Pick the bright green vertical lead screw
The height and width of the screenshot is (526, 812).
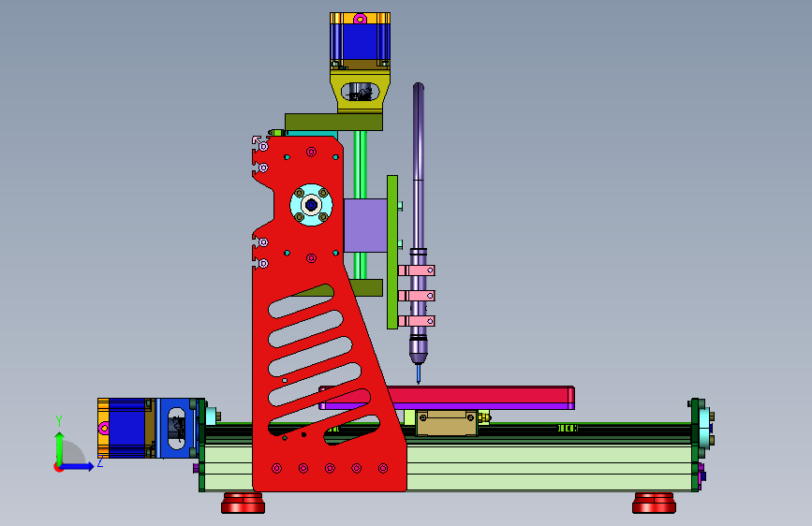pyautogui.click(x=361, y=165)
